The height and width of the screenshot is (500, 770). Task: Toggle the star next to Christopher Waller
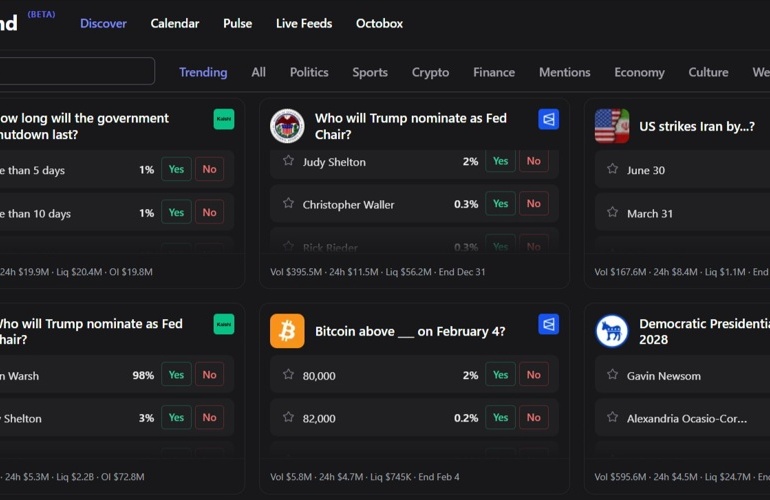(288, 204)
